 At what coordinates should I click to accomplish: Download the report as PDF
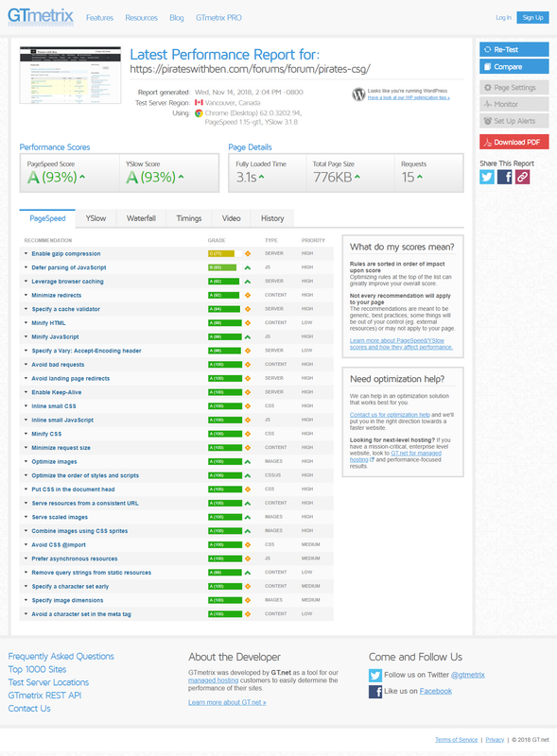(x=514, y=142)
